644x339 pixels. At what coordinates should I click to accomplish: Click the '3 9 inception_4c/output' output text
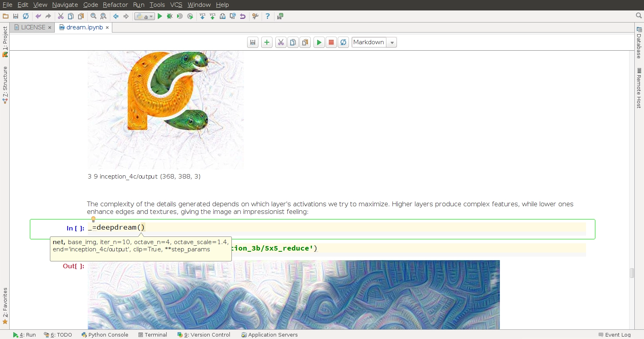(144, 177)
